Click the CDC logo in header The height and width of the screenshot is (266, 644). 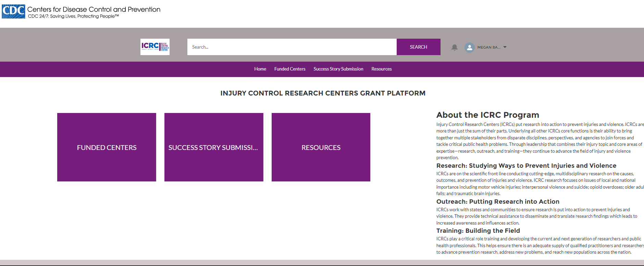(13, 11)
